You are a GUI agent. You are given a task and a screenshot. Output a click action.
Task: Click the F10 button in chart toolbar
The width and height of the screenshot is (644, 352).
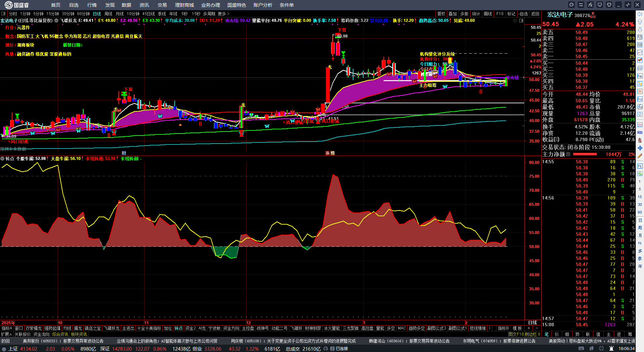pos(500,14)
